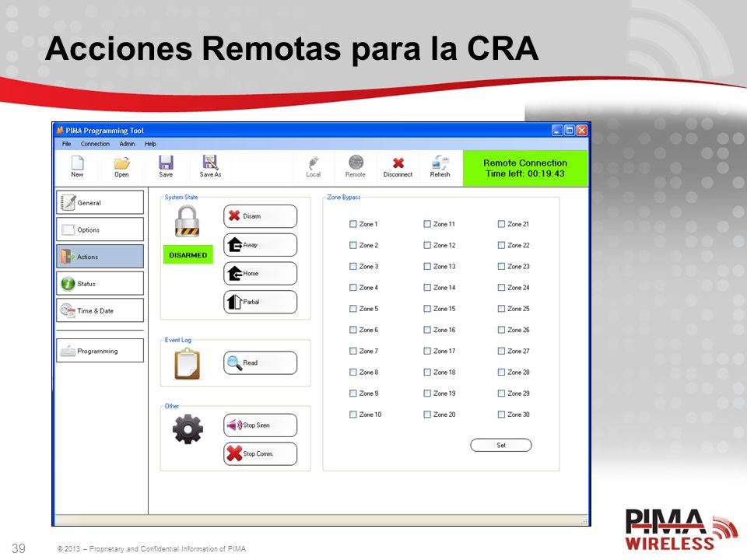Click the padlock icon in System State
The width and height of the screenshot is (747, 560).
click(188, 221)
